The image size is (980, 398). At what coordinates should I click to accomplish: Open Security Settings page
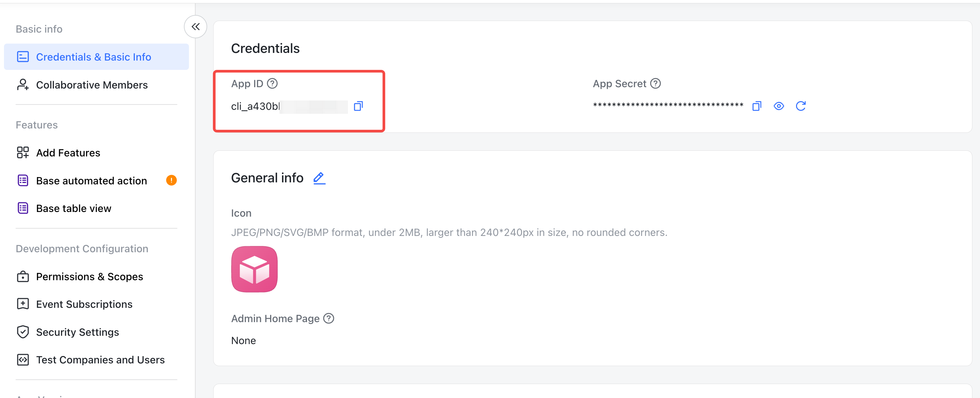pos(77,332)
